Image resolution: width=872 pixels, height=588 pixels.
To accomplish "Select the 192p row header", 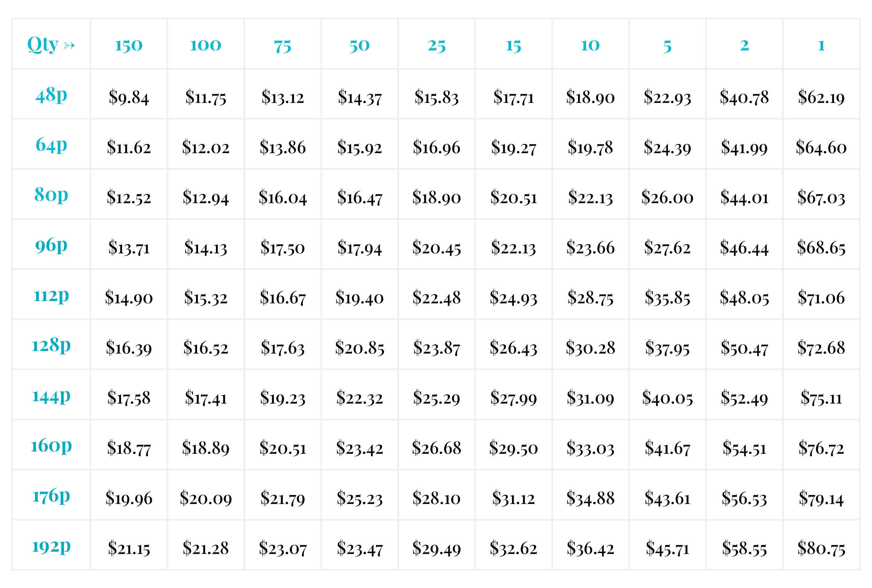I will [51, 547].
